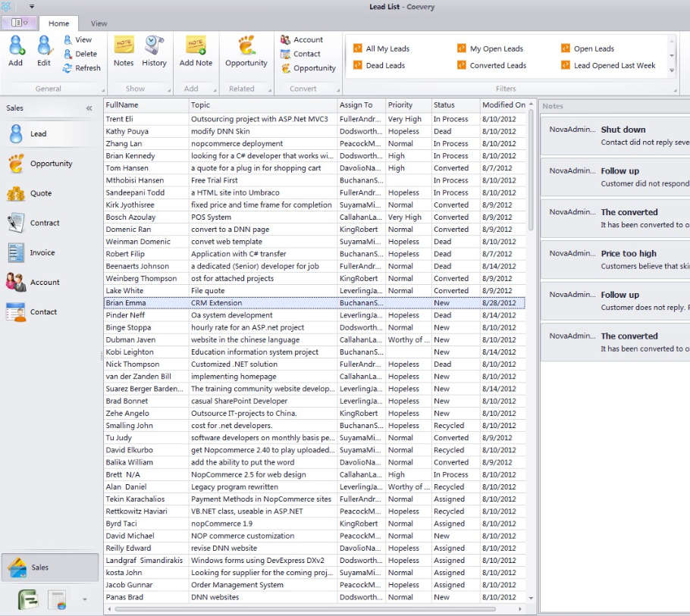690x616 pixels.
Task: Open the quick access toolbar dropdown
Action: point(32,7)
